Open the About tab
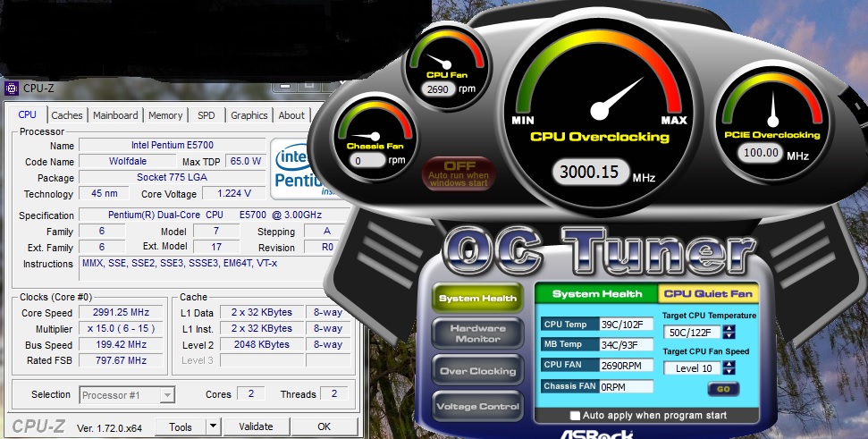Viewport: 868px width, 439px height. (x=291, y=115)
